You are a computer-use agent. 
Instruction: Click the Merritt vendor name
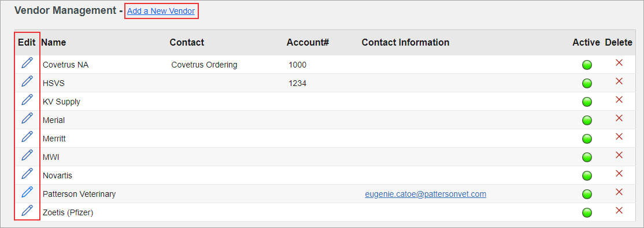coord(54,139)
